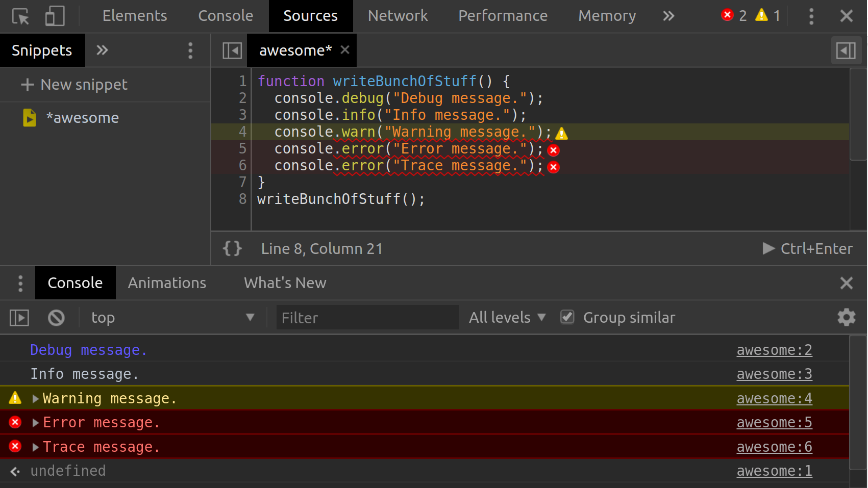
Task: Show the console sidebar
Action: (19, 318)
